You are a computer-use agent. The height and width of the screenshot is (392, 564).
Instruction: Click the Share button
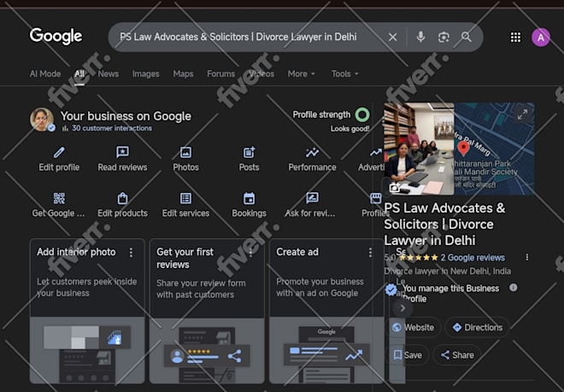[x=457, y=355]
